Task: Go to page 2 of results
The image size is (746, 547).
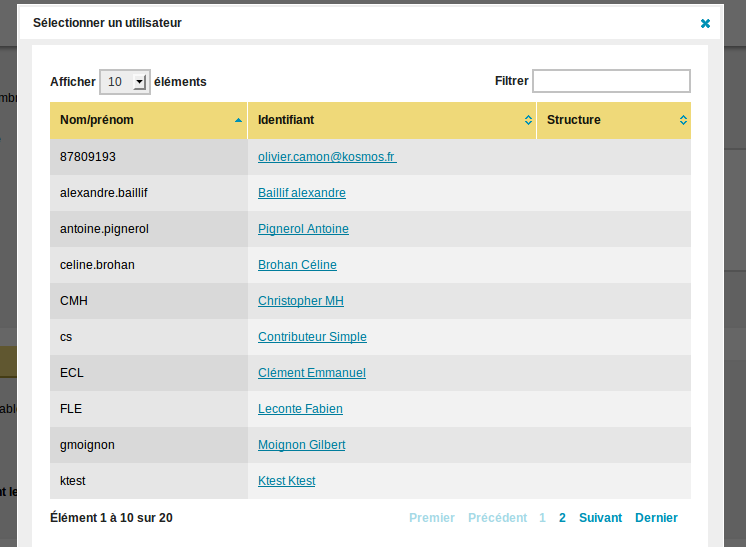Action: (x=562, y=518)
